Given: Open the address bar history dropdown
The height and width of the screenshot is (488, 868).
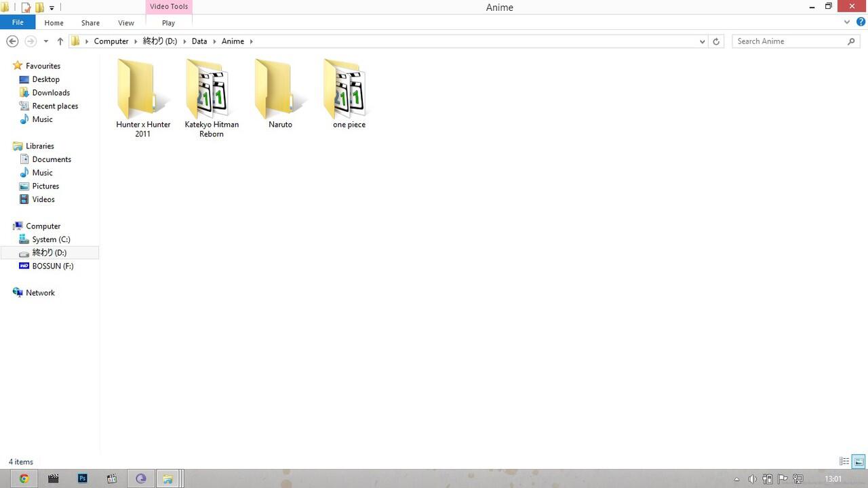Looking at the screenshot, I should pos(702,41).
